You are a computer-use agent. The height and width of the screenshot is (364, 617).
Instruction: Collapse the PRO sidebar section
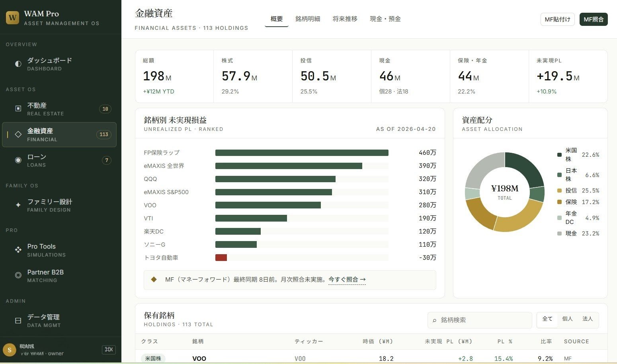click(12, 230)
